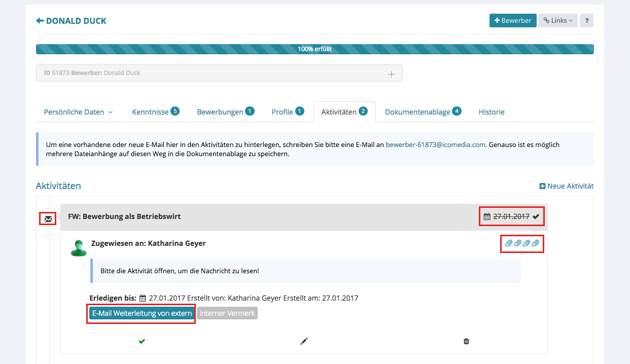Open the Links dropdown
This screenshot has height=364, width=630.
[x=557, y=21]
